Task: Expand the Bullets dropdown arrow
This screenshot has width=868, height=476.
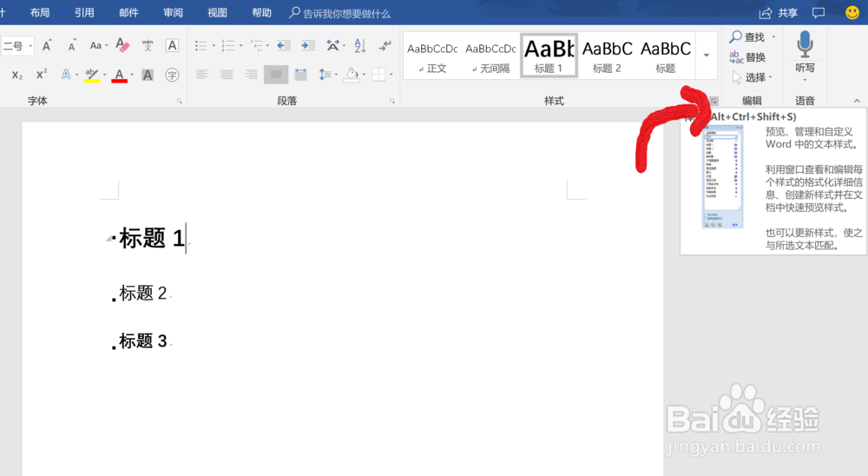Action: pos(214,45)
